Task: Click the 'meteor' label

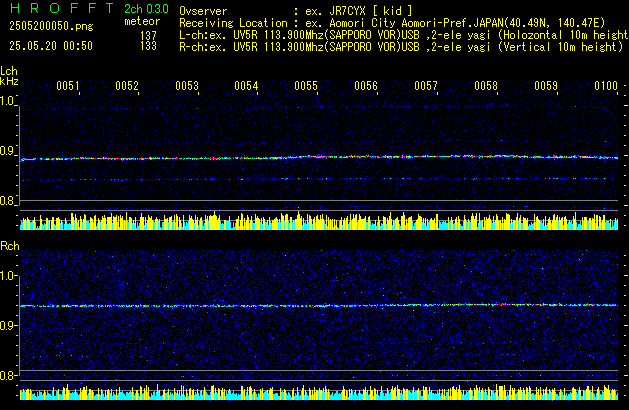Action: (x=142, y=21)
